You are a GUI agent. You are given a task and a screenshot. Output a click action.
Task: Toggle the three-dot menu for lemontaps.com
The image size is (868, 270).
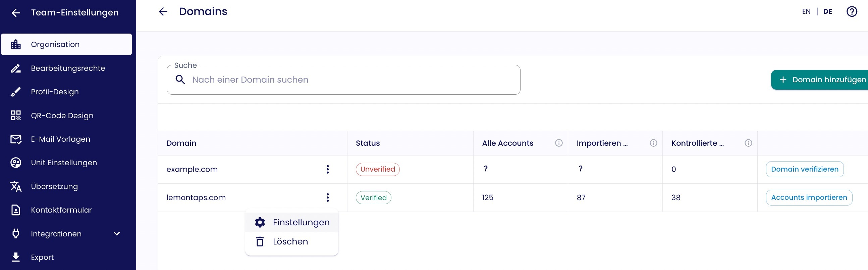[328, 197]
